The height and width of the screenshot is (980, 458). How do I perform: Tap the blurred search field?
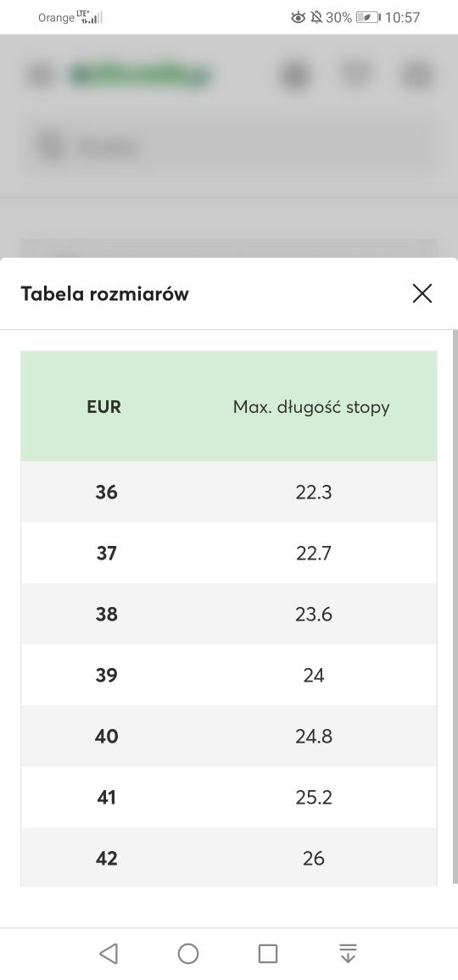point(229,148)
